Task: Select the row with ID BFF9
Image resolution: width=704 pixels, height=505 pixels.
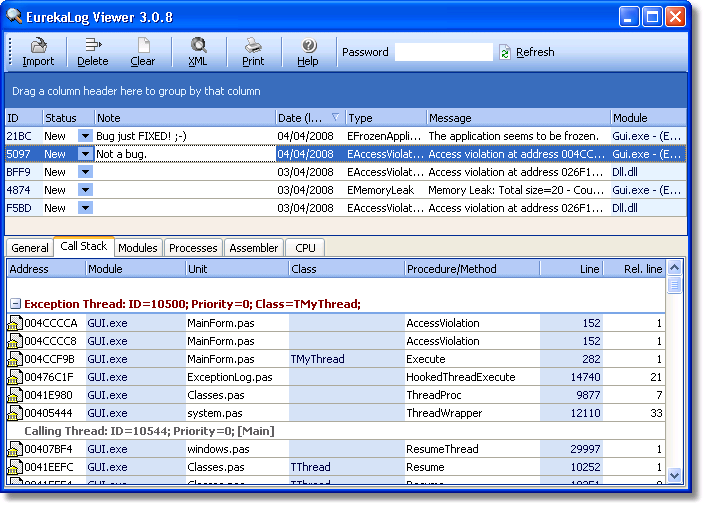Action: (346, 172)
